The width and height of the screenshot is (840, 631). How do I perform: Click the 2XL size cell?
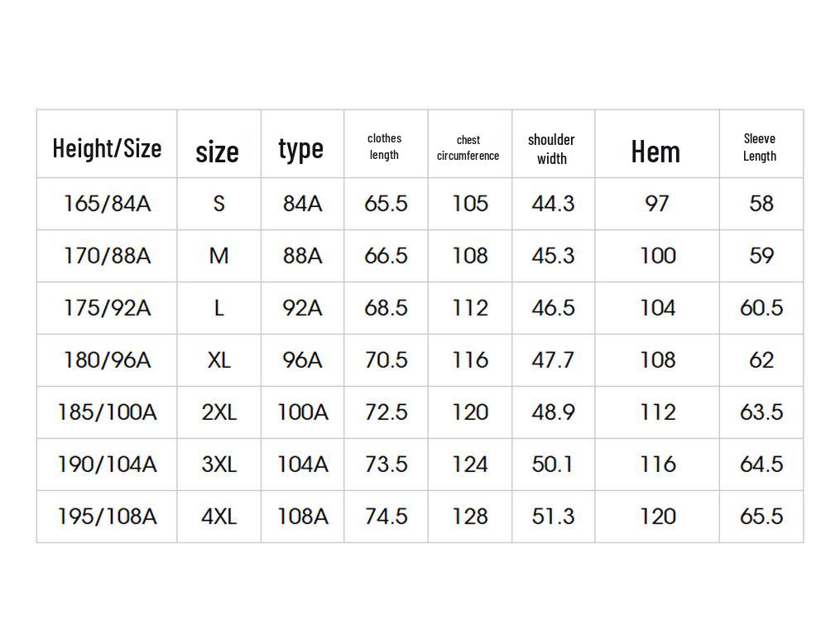pyautogui.click(x=218, y=412)
